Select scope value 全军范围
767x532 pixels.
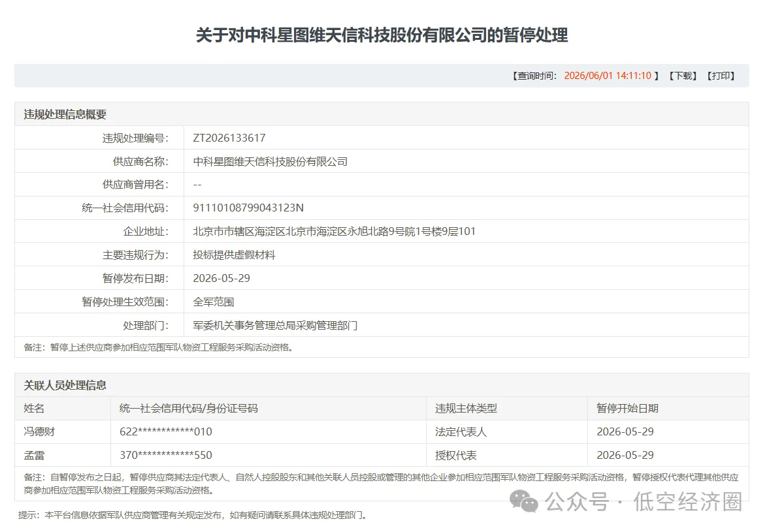[213, 302]
